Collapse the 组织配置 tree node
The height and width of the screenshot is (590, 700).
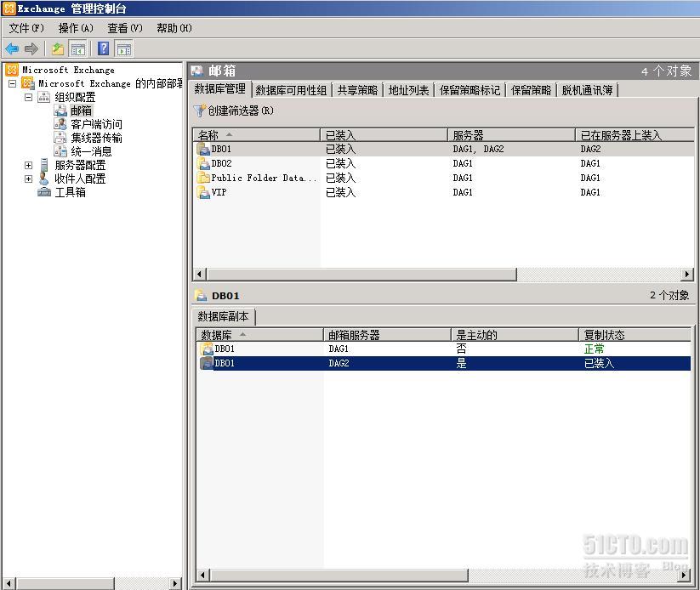point(29,97)
